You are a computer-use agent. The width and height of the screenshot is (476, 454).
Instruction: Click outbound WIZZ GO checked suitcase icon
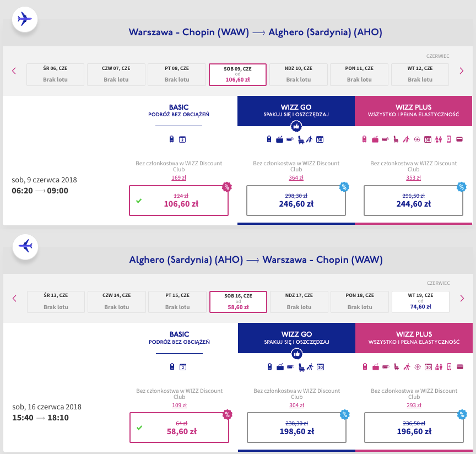point(279,139)
